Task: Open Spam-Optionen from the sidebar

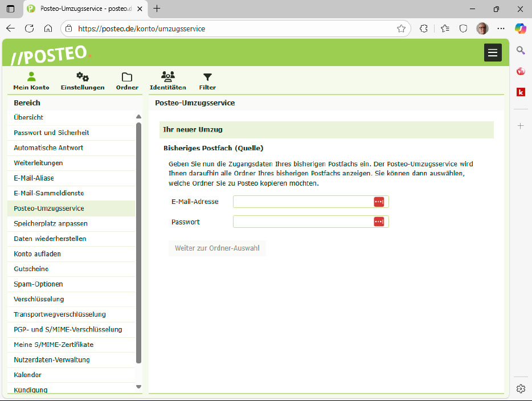Action: coord(38,284)
